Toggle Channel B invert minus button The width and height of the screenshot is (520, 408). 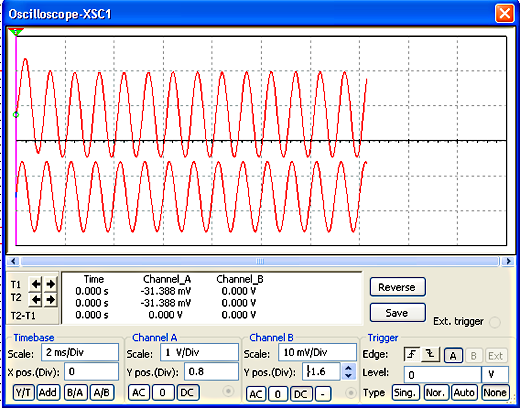[x=322, y=394]
